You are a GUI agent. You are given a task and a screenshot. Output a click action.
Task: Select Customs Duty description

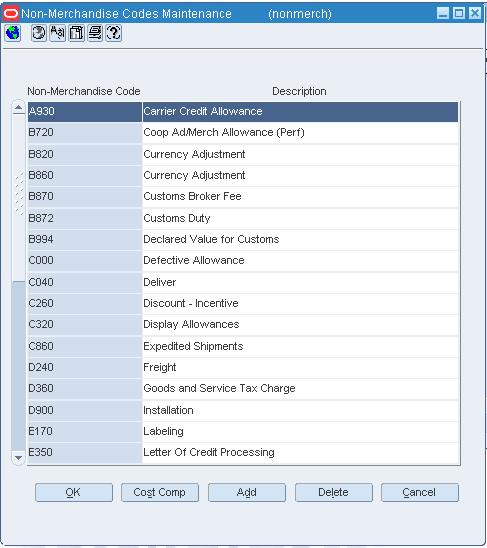click(300, 218)
